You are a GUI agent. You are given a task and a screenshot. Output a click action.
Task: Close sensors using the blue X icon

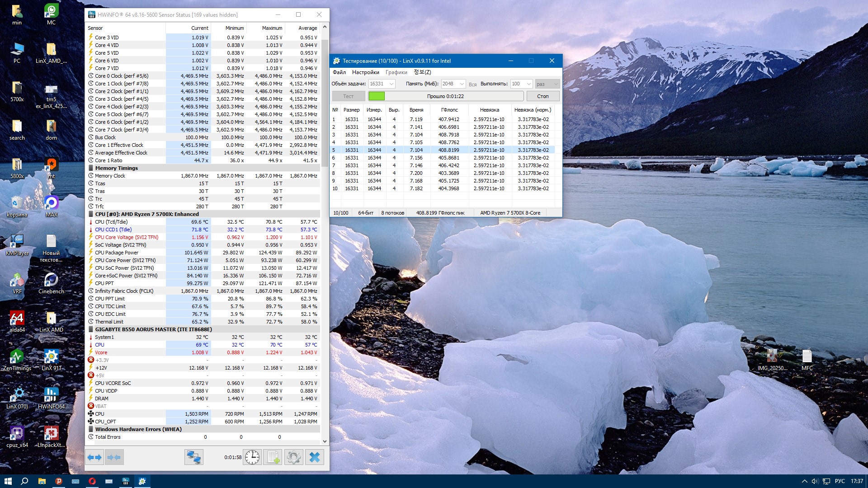pos(315,458)
